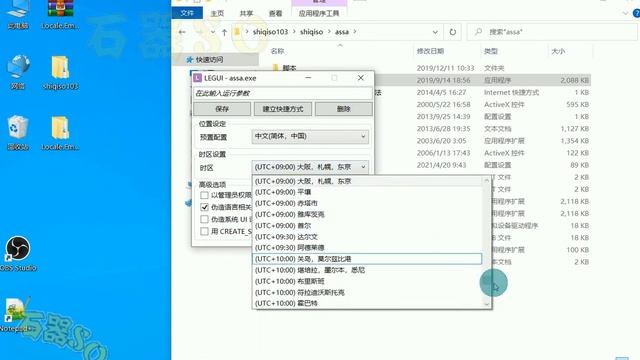
Task: Expand the chevron after shiqiso103 breadcrumb
Action: [x=294, y=32]
